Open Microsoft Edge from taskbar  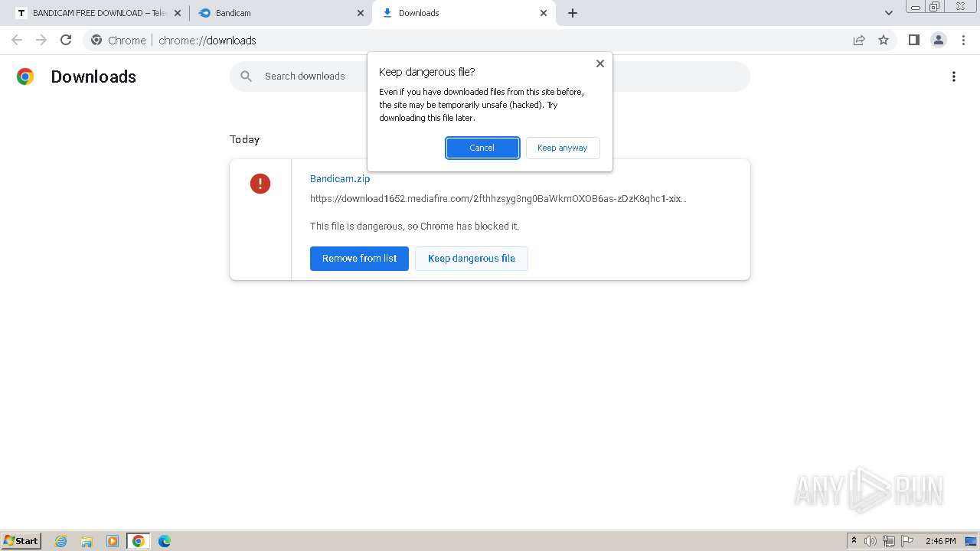click(x=165, y=541)
